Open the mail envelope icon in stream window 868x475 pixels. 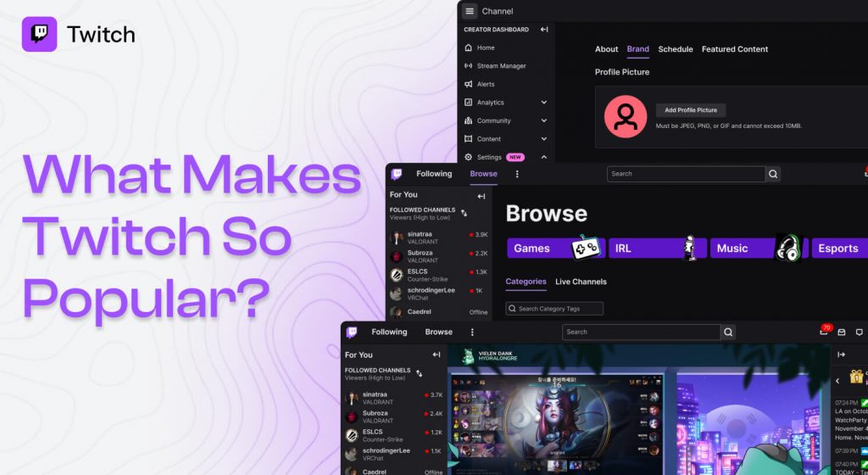(842, 332)
